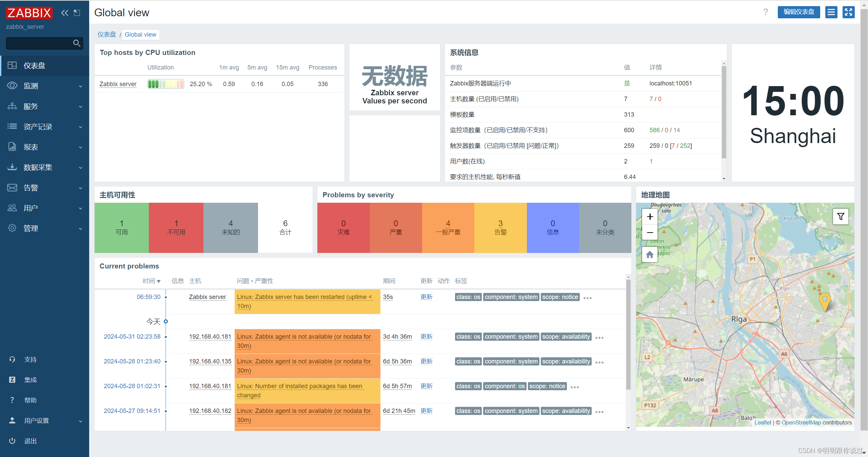This screenshot has height=457, width=868.
Task: Click orange 一般严重 severity block
Action: (x=448, y=227)
